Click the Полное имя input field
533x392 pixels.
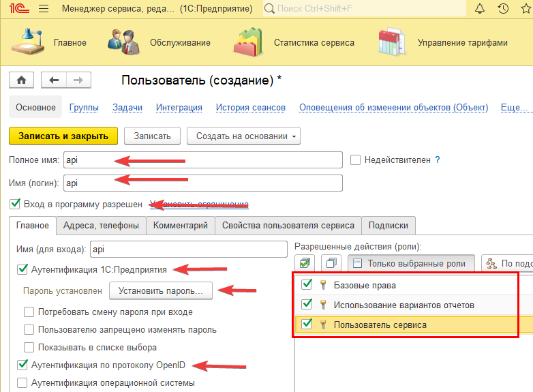point(202,160)
